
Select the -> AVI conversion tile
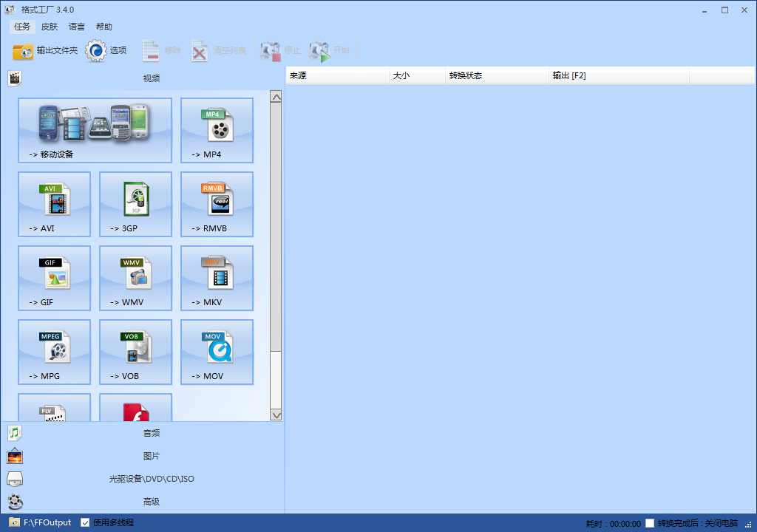54,204
